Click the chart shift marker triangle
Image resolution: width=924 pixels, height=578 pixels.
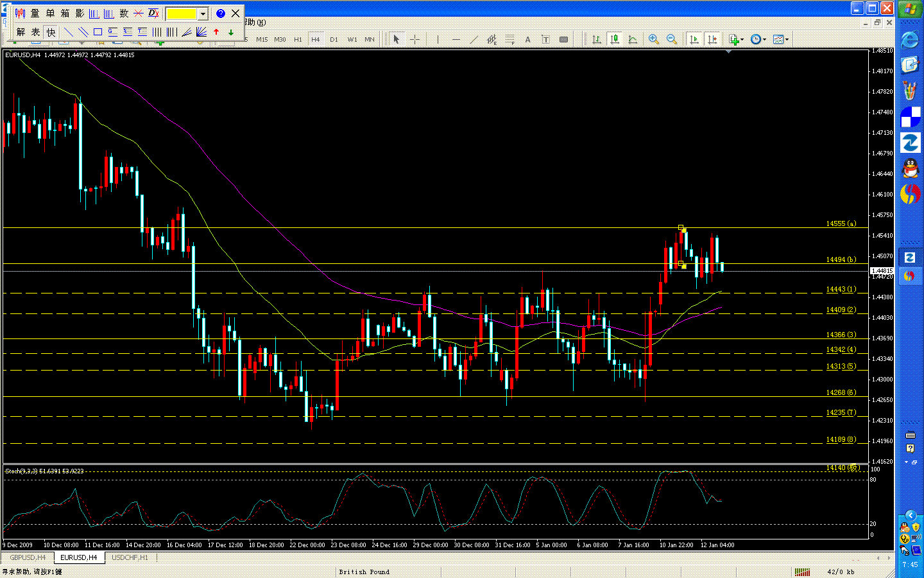728,51
